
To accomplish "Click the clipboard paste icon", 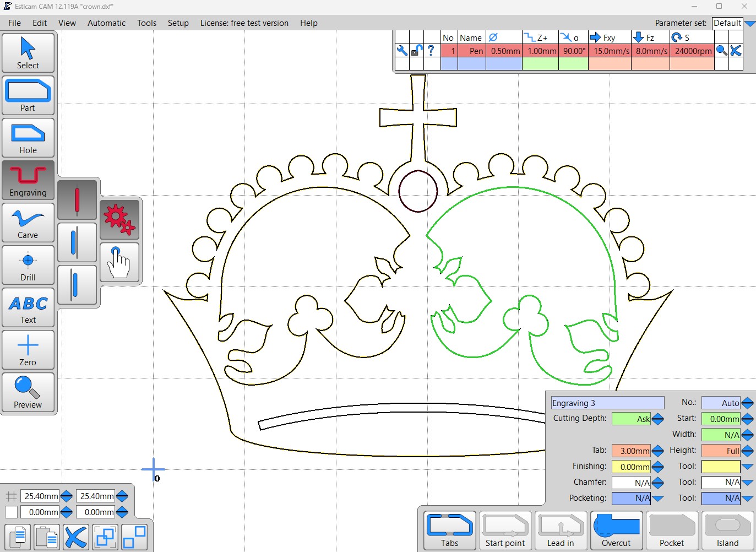I will (47, 537).
